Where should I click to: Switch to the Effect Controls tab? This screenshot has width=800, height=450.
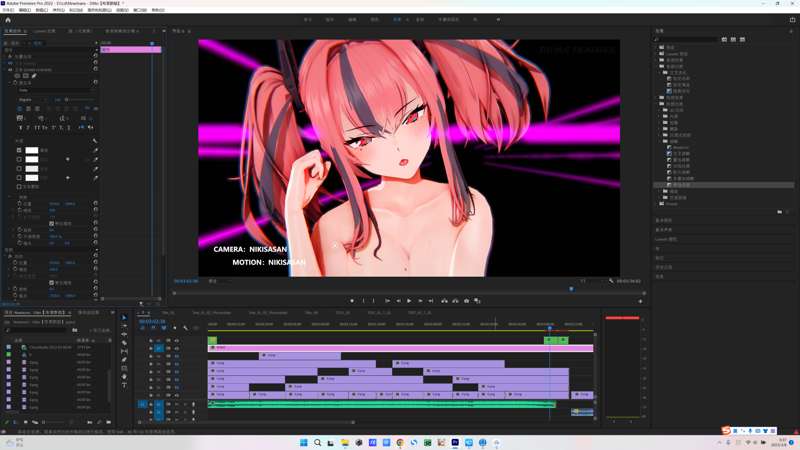click(x=14, y=31)
